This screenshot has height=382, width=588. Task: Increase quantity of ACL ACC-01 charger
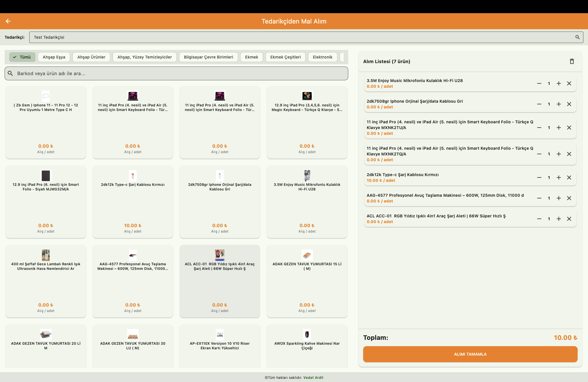point(559,219)
